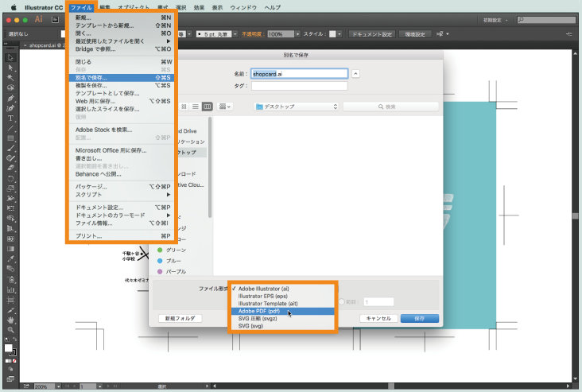Select the Curvature tool
Viewport: 582px width, 392px height.
click(x=10, y=108)
